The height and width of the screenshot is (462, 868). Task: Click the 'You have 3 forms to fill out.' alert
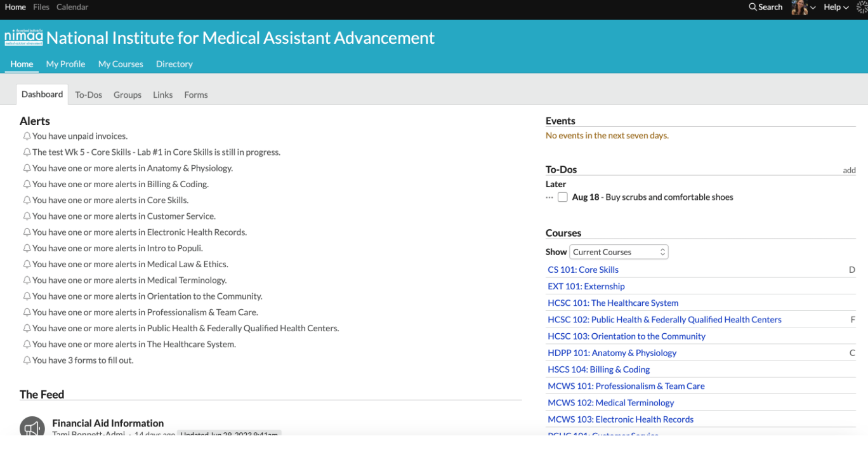coord(83,360)
